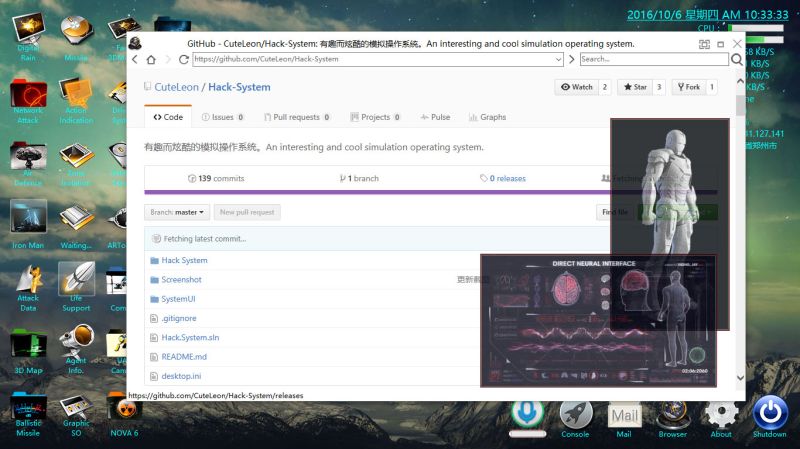Image resolution: width=800 pixels, height=449 pixels.
Task: Switch to the Code tab
Action: pos(168,117)
